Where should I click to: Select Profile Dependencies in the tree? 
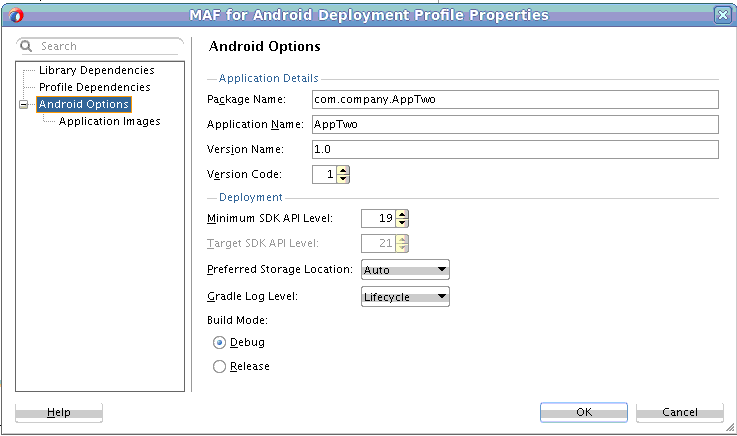(x=94, y=87)
